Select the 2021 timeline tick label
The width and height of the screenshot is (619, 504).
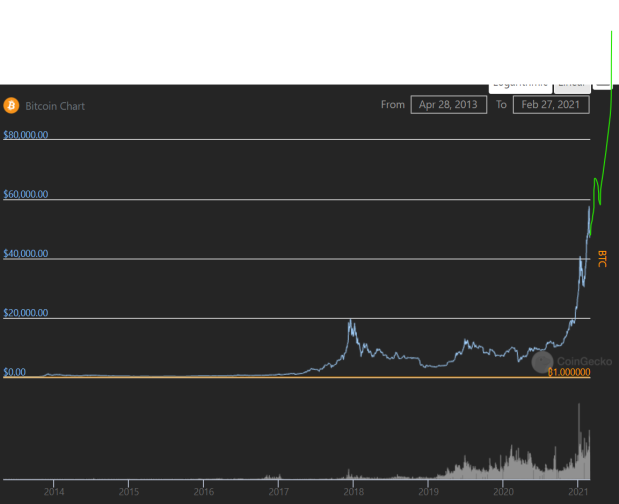tap(578, 491)
